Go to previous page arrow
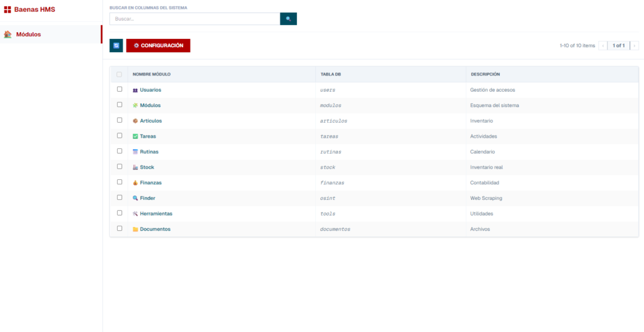The width and height of the screenshot is (644, 332). (603, 46)
